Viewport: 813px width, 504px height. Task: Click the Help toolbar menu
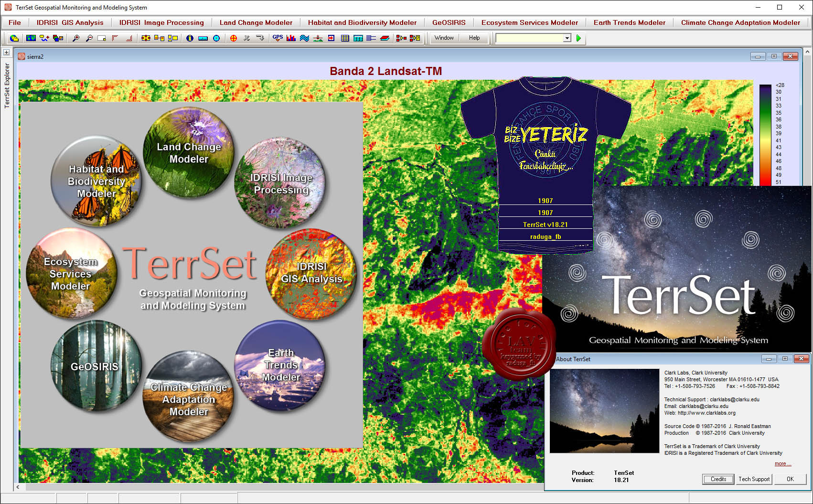pyautogui.click(x=474, y=38)
